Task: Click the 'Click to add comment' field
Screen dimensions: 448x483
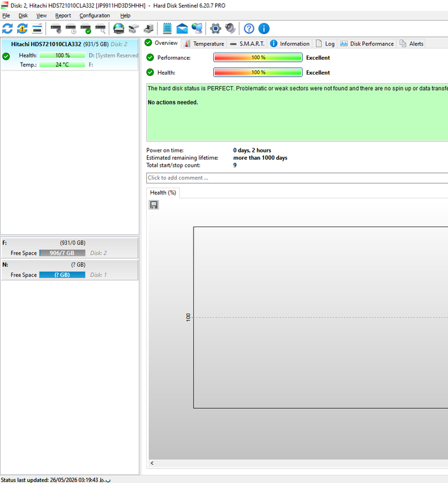Action: coord(297,178)
